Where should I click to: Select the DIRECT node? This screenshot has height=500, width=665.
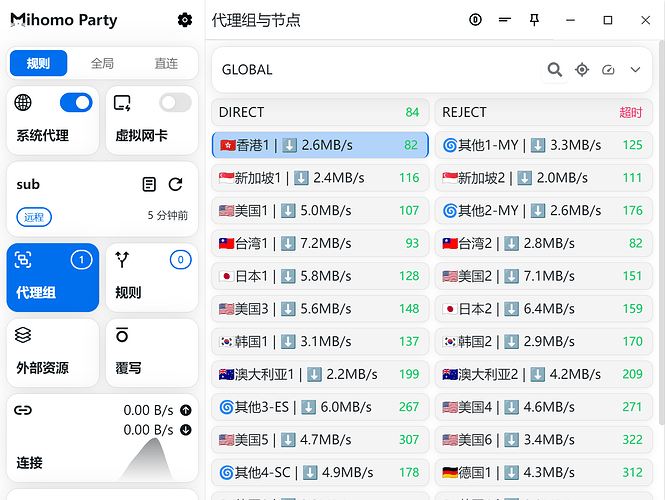coord(320,112)
